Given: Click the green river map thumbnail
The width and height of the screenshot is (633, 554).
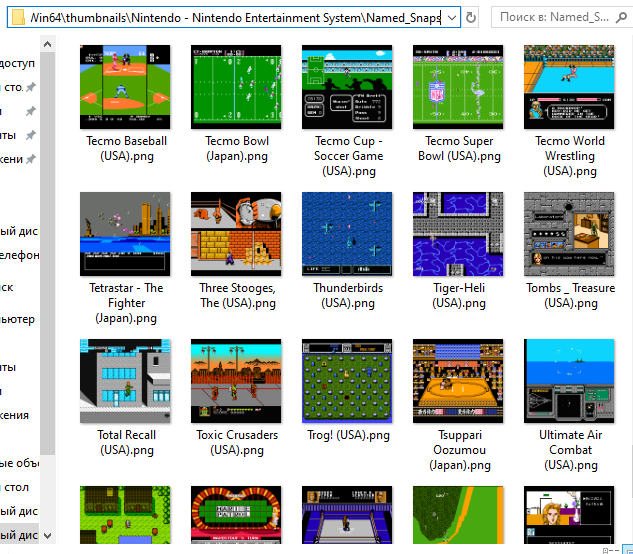Looking at the screenshot, I should pyautogui.click(x=458, y=515).
